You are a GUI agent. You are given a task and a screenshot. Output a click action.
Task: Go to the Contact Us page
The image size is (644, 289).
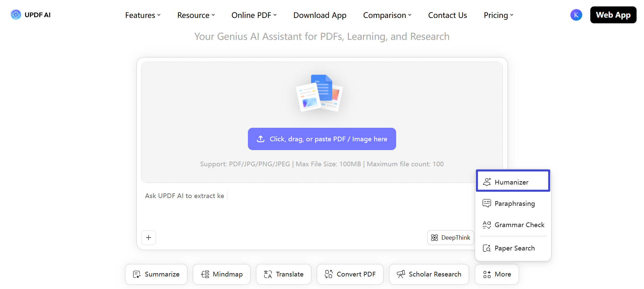pos(447,15)
